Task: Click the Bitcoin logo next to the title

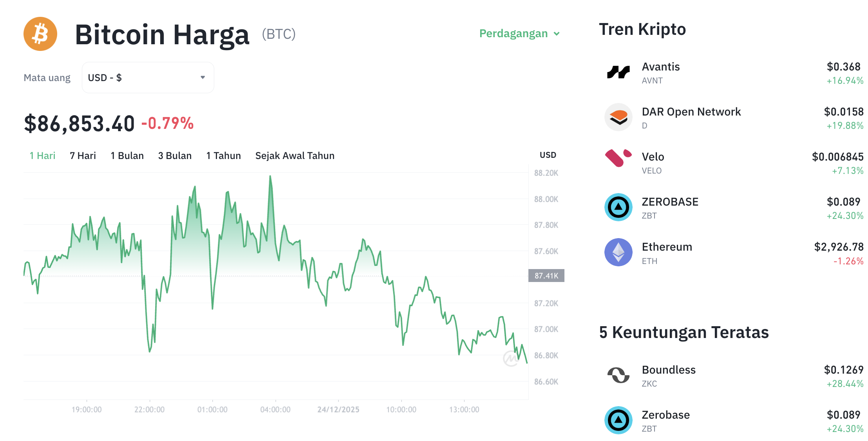Action: point(40,34)
